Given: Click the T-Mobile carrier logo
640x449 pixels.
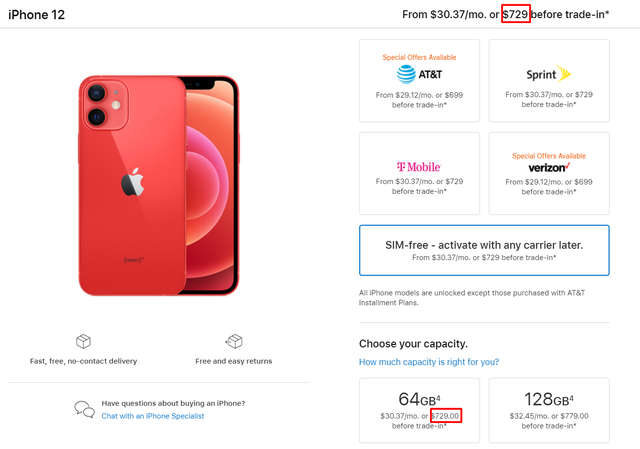Looking at the screenshot, I should pos(419,166).
